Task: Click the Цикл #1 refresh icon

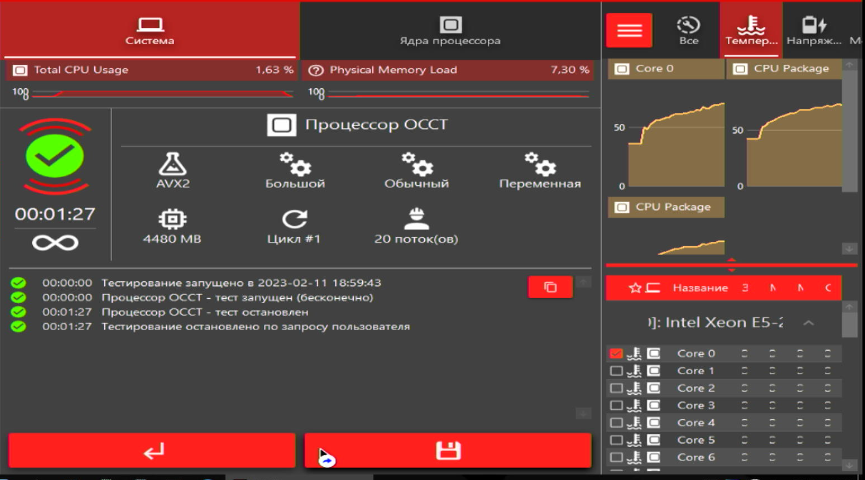Action: point(295,219)
